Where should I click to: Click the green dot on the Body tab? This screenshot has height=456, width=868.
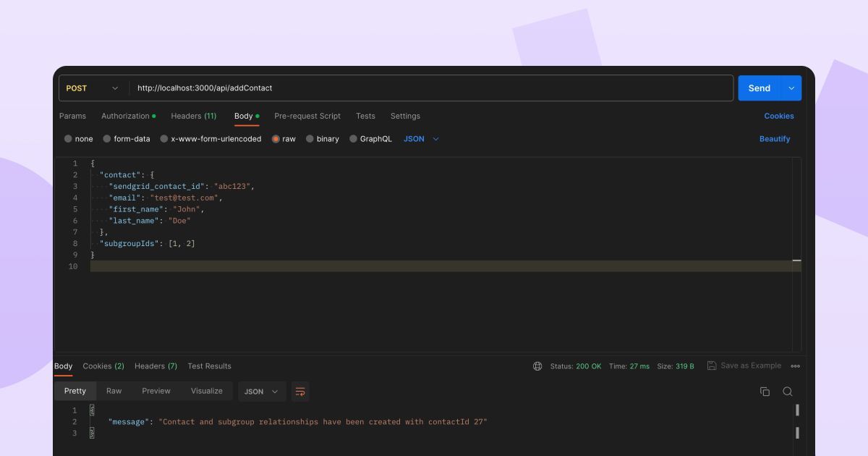tap(256, 115)
